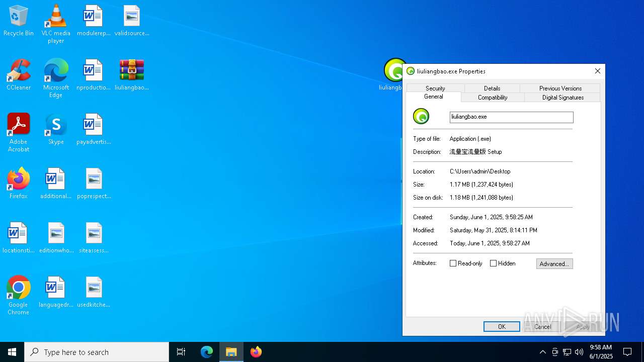The image size is (644, 362).
Task: Open the volume control in system tray
Action: [579, 352]
